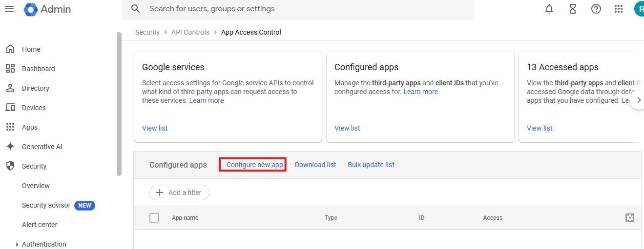Open Dashboard in the sidebar
Viewport: 644px width, 249px height.
coord(39,69)
